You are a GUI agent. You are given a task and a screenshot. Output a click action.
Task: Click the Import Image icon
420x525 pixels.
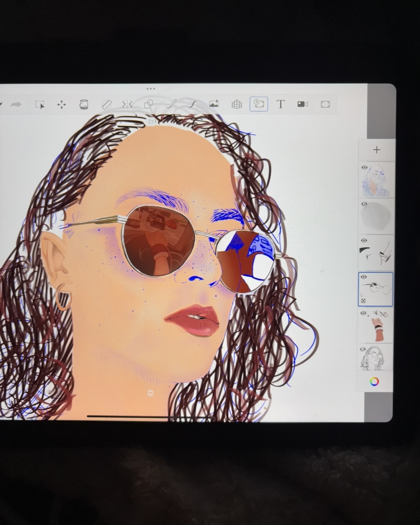coord(214,104)
